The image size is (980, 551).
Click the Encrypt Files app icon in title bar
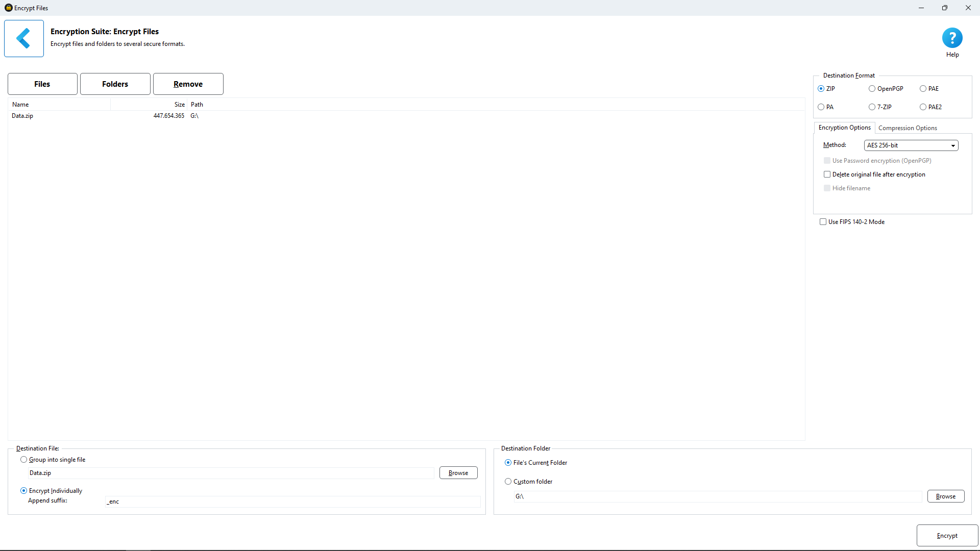pyautogui.click(x=8, y=8)
